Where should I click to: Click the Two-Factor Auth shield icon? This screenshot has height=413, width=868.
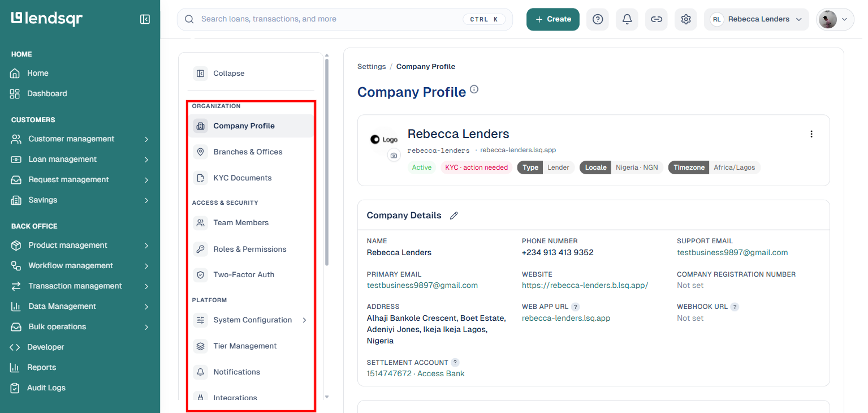point(200,274)
